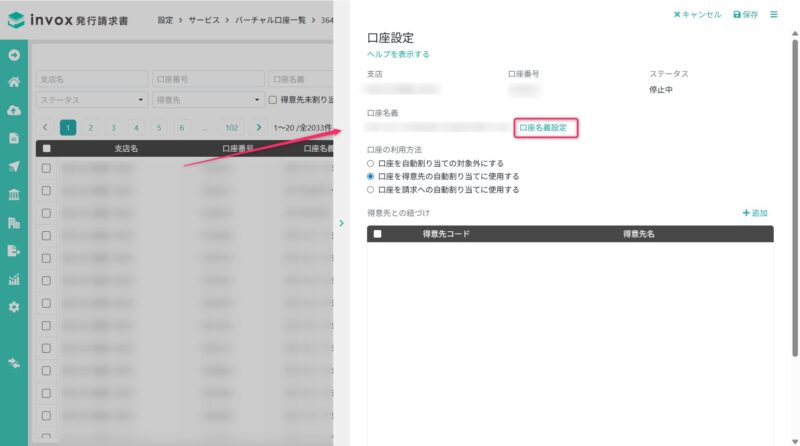Image resolution: width=800 pixels, height=446 pixels.
Task: Select 口座を請求への自動割り当てに使用する radio
Action: pyautogui.click(x=370, y=189)
